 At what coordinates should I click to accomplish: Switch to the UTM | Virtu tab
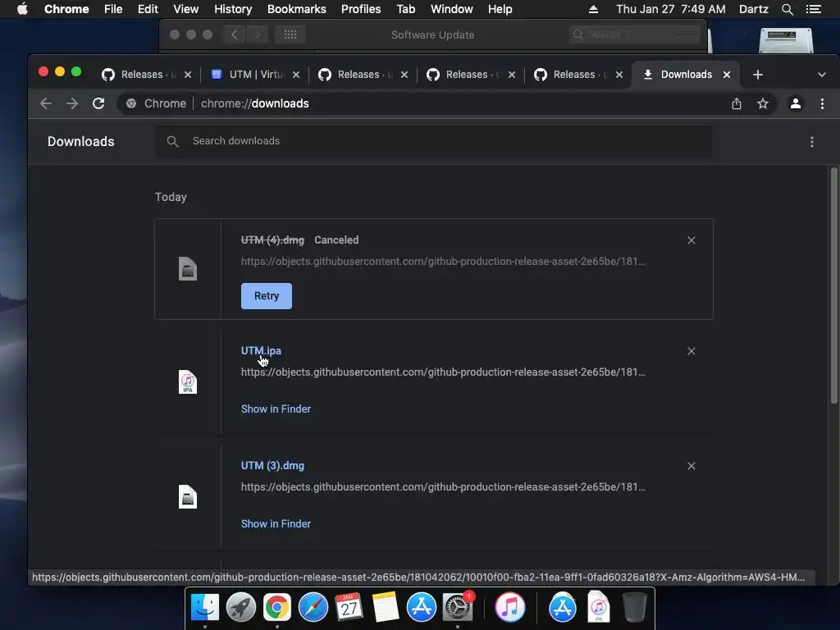[x=255, y=75]
